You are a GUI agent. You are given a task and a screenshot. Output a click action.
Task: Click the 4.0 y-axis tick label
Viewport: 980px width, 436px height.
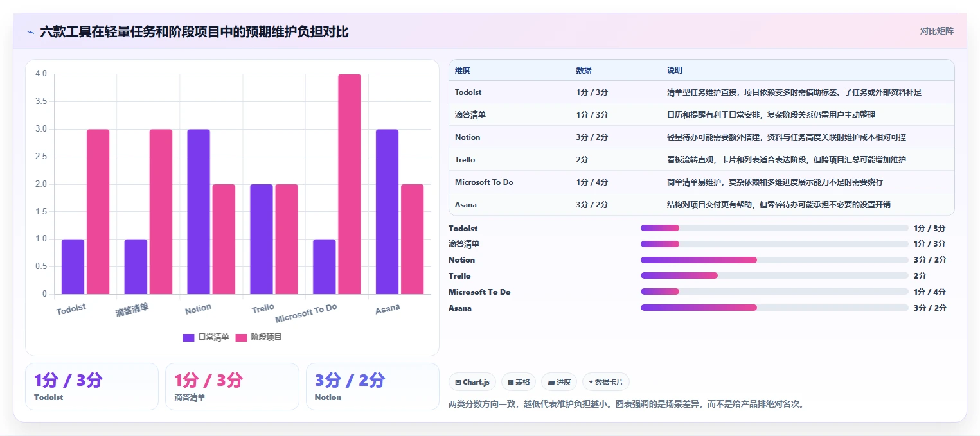pyautogui.click(x=41, y=74)
